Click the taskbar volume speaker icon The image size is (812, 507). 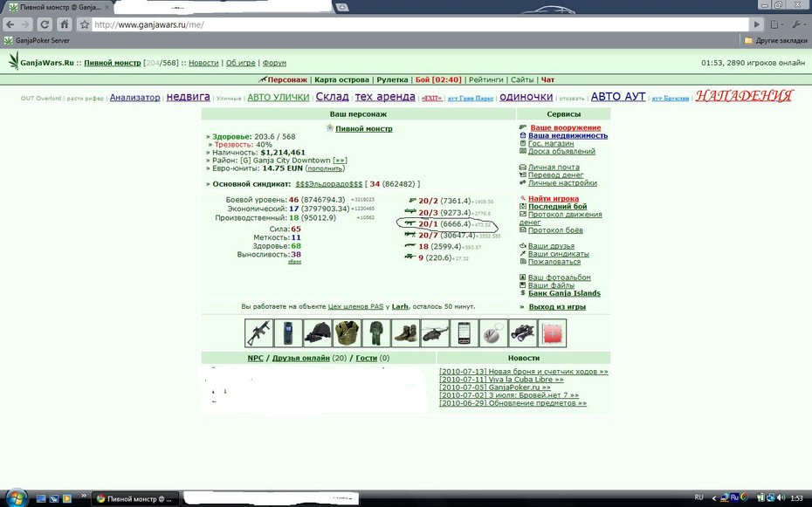click(x=781, y=497)
